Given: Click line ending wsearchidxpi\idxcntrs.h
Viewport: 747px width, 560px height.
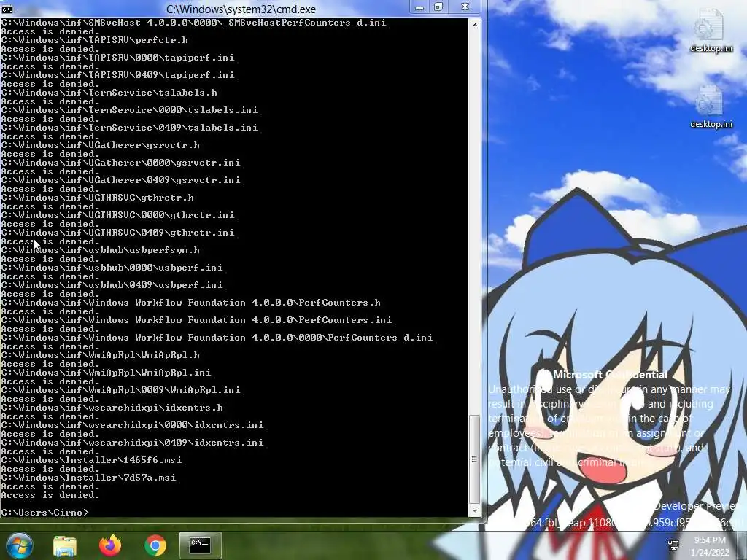Looking at the screenshot, I should [x=112, y=408].
